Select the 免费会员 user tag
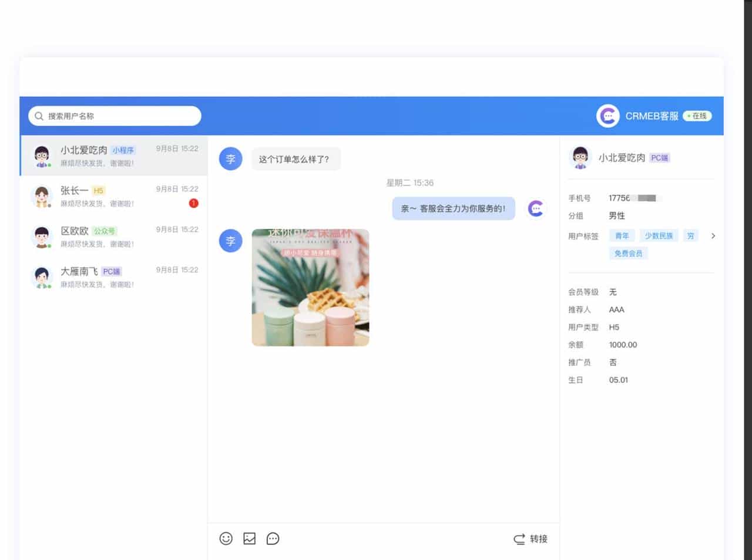The width and height of the screenshot is (752, 560). pyautogui.click(x=628, y=253)
